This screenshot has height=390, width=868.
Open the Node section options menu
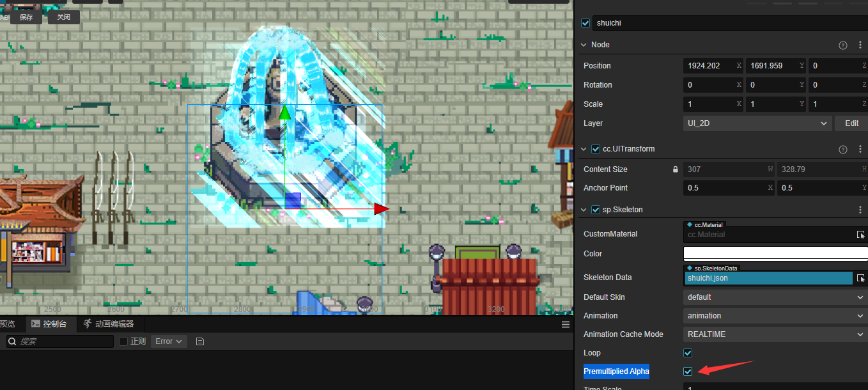pyautogui.click(x=860, y=45)
